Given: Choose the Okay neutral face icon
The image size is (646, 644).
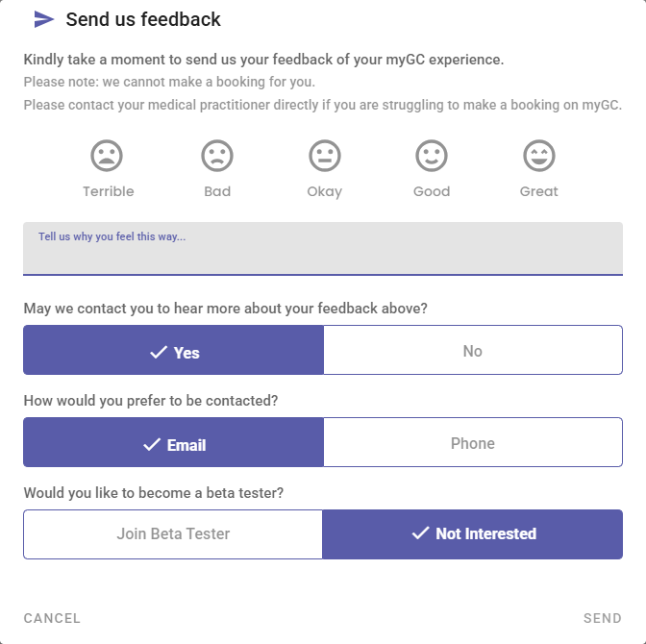Looking at the screenshot, I should [x=325, y=156].
